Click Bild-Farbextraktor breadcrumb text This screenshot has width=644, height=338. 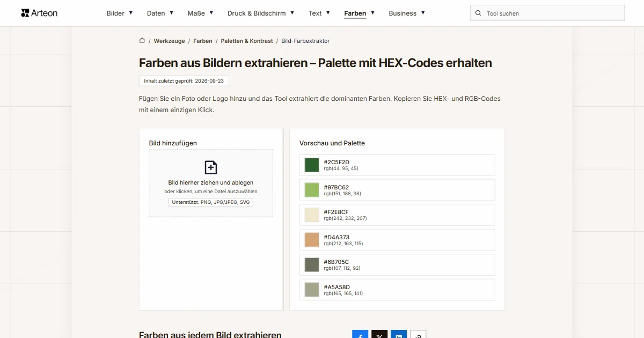click(305, 41)
